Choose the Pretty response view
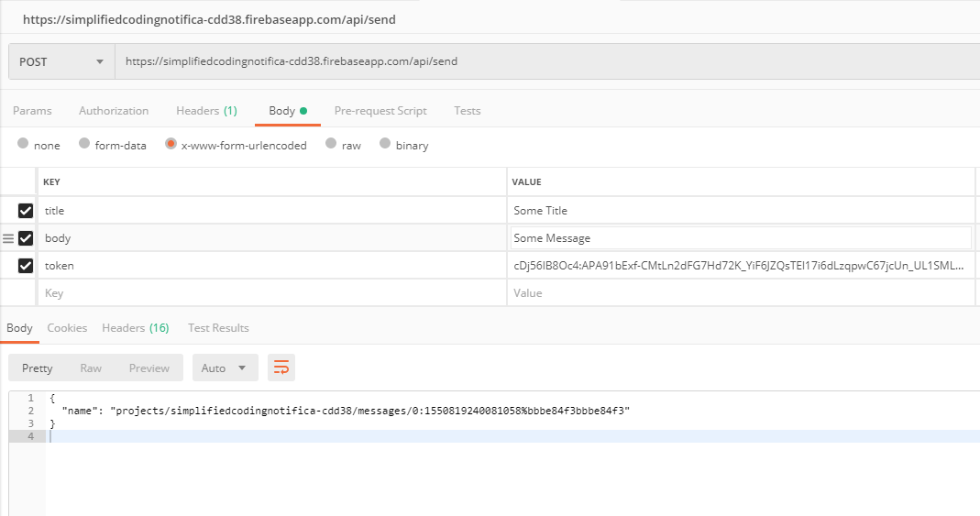 pyautogui.click(x=37, y=368)
